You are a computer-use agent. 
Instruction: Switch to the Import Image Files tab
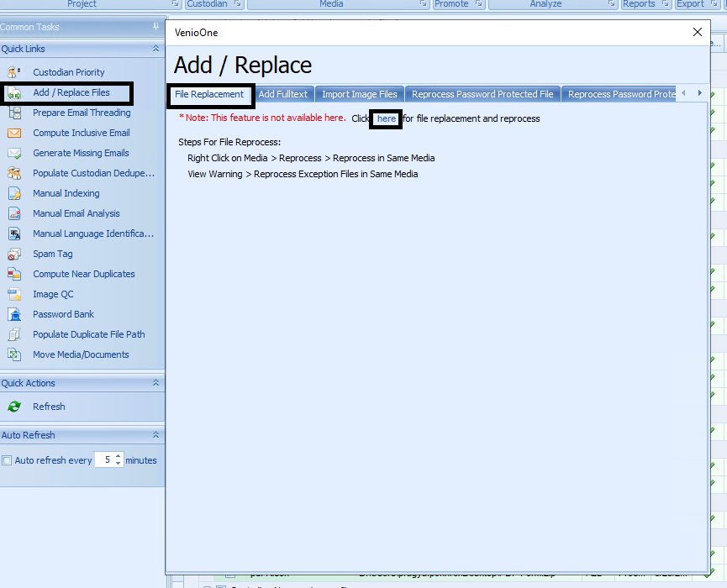tap(360, 94)
